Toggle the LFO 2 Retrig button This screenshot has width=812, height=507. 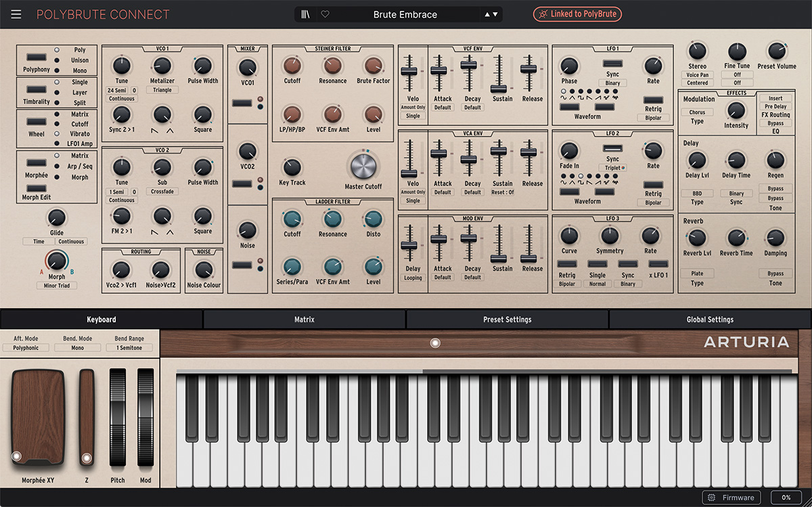coord(653,185)
